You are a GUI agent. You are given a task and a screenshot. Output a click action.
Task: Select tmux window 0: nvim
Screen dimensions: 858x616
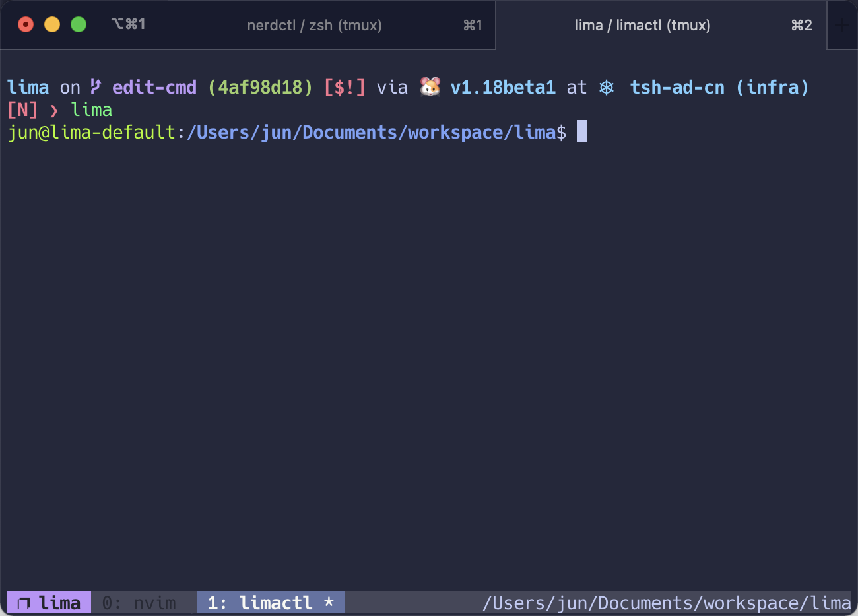(x=139, y=603)
